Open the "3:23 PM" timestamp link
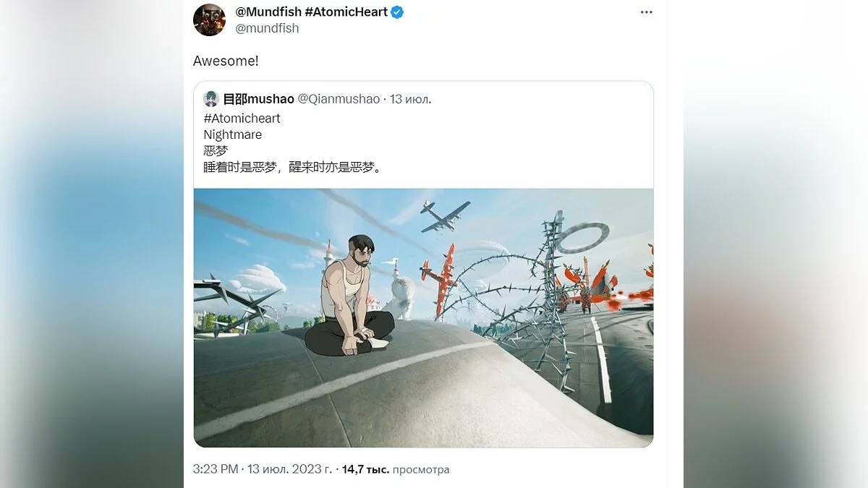Image resolution: width=868 pixels, height=488 pixels. tap(216, 469)
